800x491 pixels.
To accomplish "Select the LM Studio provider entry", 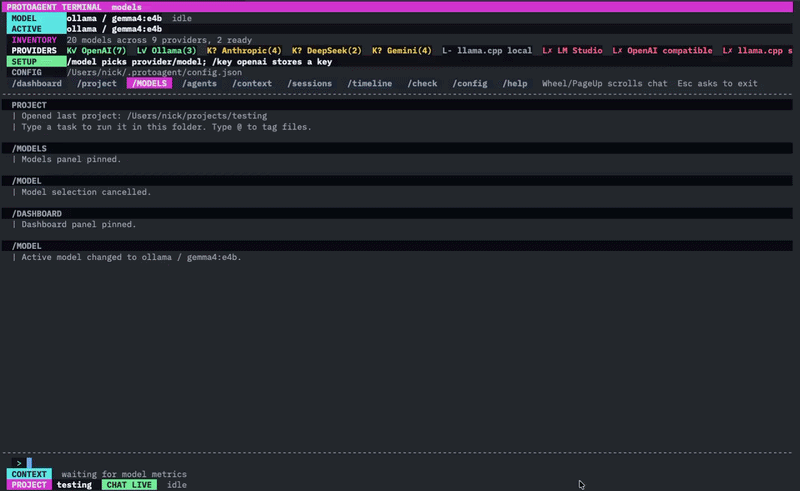I will pyautogui.click(x=572, y=51).
